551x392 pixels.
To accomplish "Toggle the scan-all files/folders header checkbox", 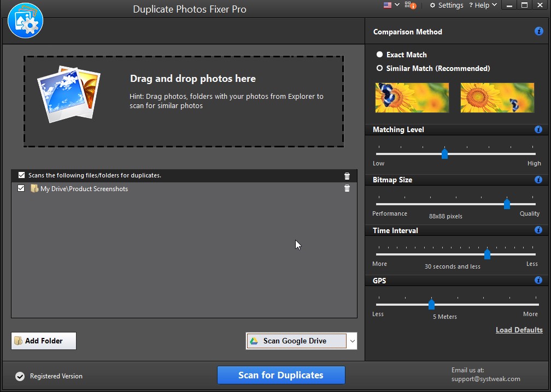I will (x=21, y=175).
